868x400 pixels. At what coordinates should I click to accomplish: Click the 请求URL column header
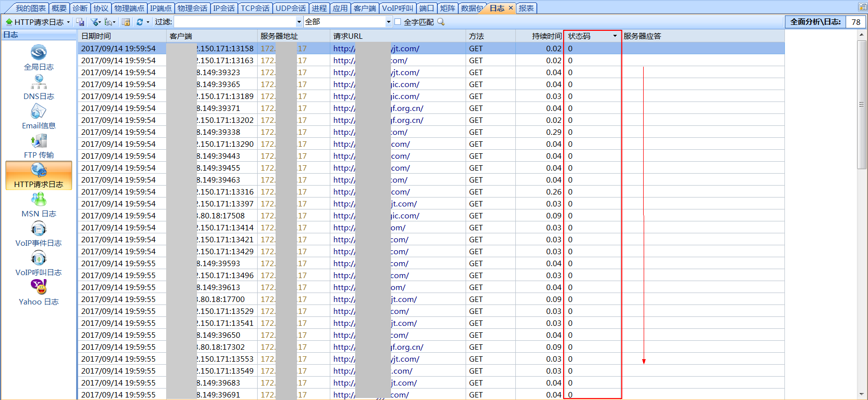tap(348, 36)
